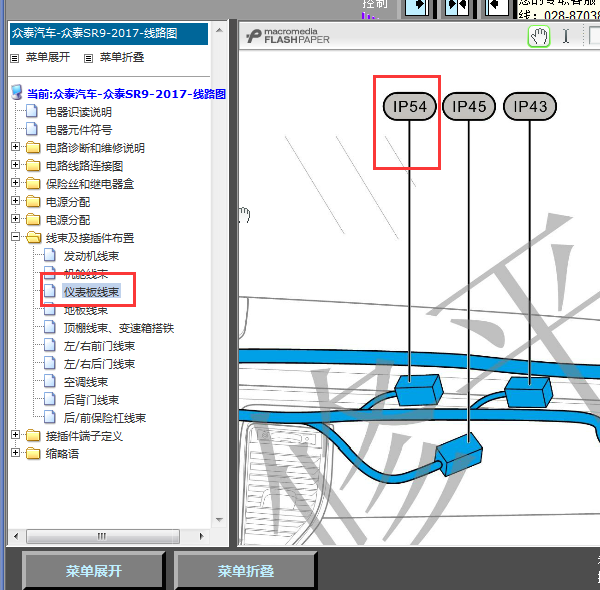
Task: Click the folder icon for 电路线路连接图
Action: [33, 165]
